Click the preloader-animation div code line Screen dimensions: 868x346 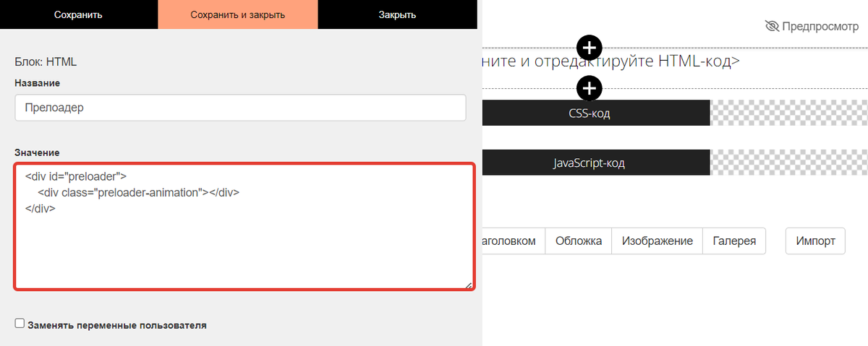(138, 192)
